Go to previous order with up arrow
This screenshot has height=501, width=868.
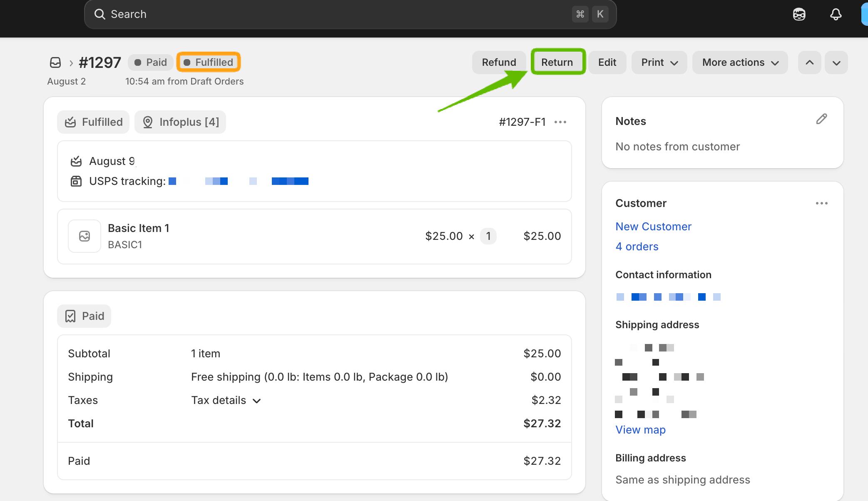[x=809, y=62]
